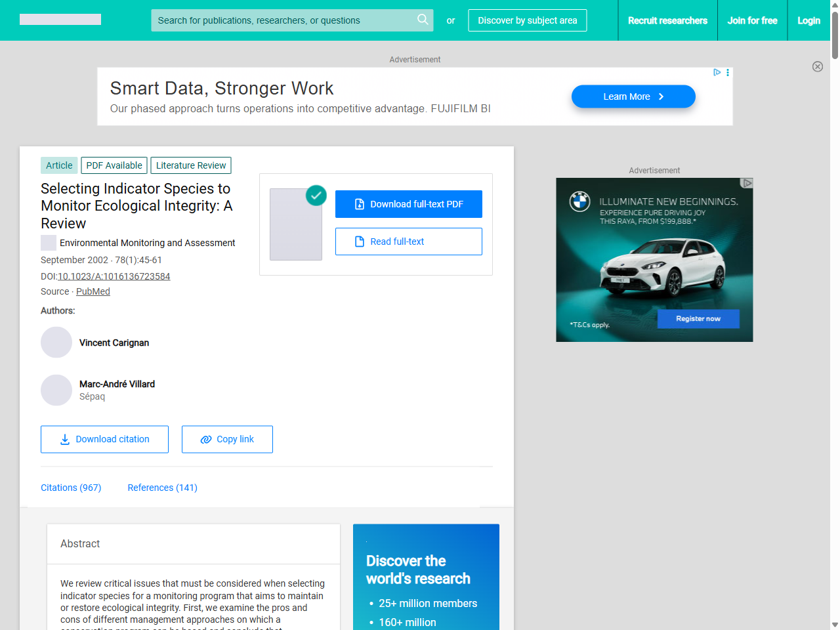Follow the DOI 10.1023/A:1016136723584 link
The width and height of the screenshot is (840, 630).
point(114,276)
